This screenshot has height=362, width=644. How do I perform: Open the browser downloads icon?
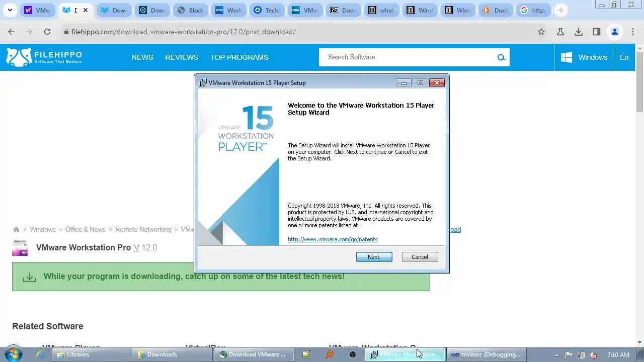[579, 32]
